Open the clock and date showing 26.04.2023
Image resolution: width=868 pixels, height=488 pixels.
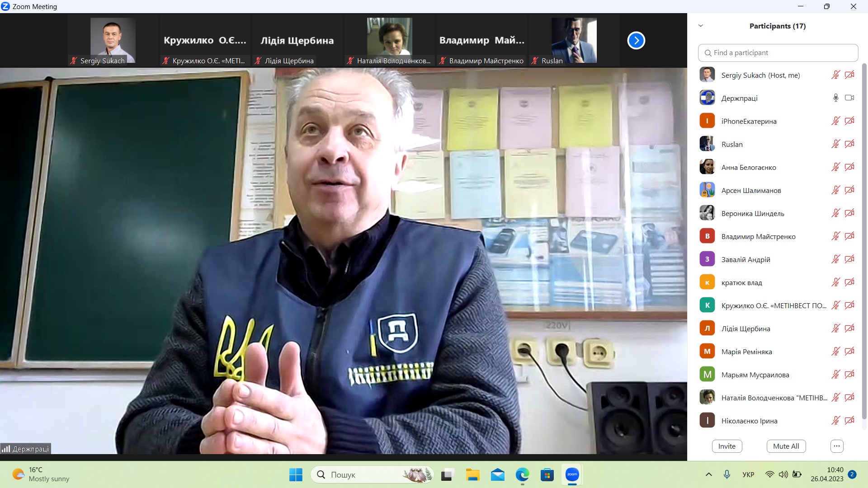(x=827, y=474)
